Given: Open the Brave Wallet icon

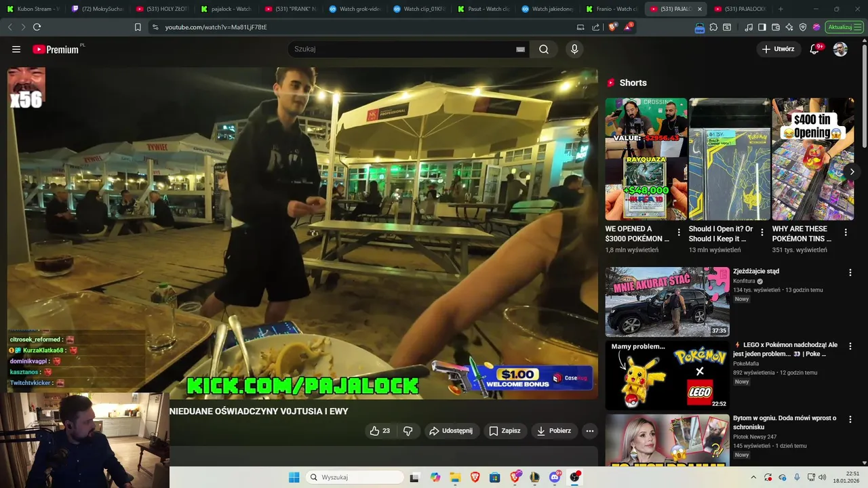Looking at the screenshot, I should coord(776,27).
